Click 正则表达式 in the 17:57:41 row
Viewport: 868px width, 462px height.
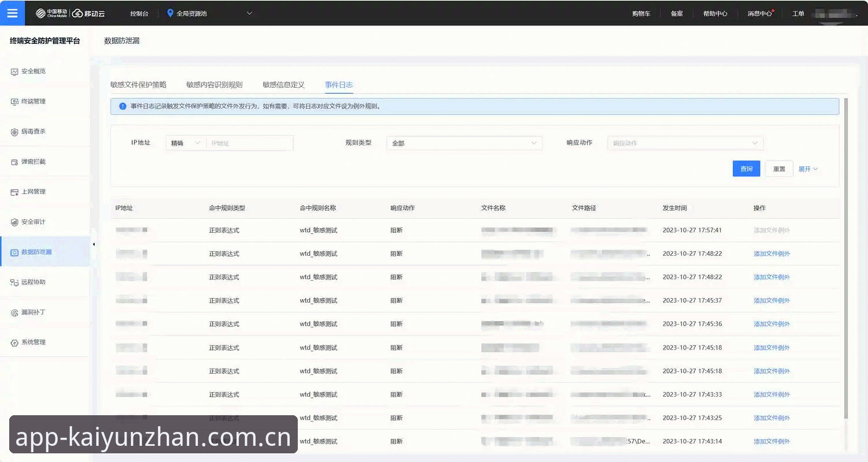224,230
